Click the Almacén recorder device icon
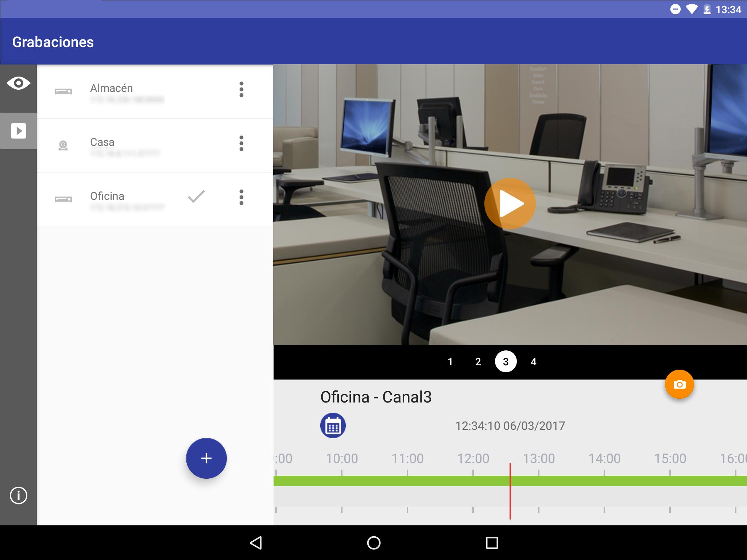This screenshot has height=560, width=747. click(63, 92)
